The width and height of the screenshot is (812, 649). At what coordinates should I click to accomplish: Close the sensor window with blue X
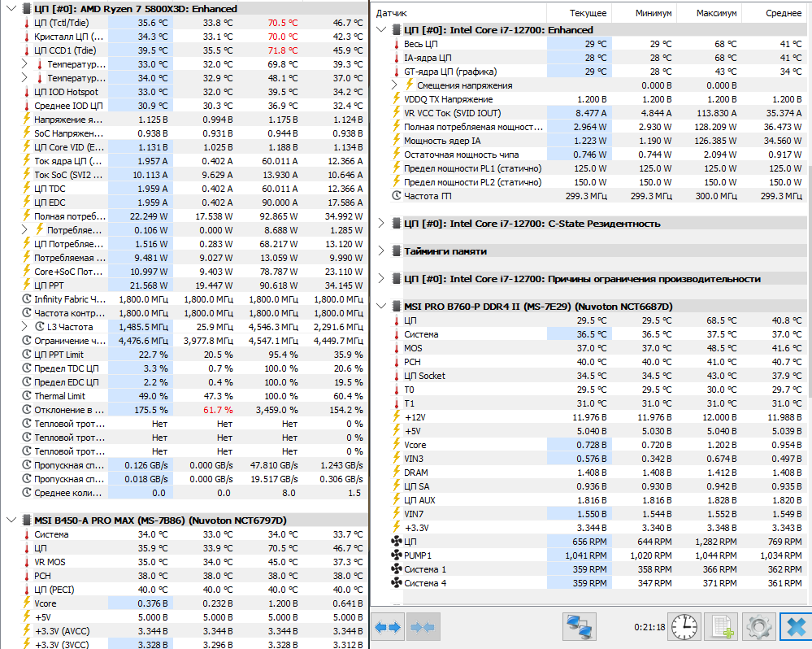796,627
